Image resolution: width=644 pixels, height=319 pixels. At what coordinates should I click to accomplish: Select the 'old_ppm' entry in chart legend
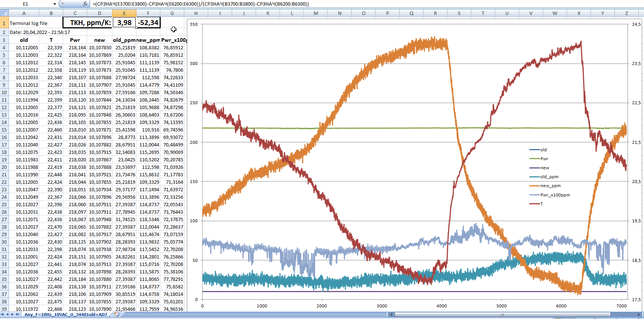[544, 177]
